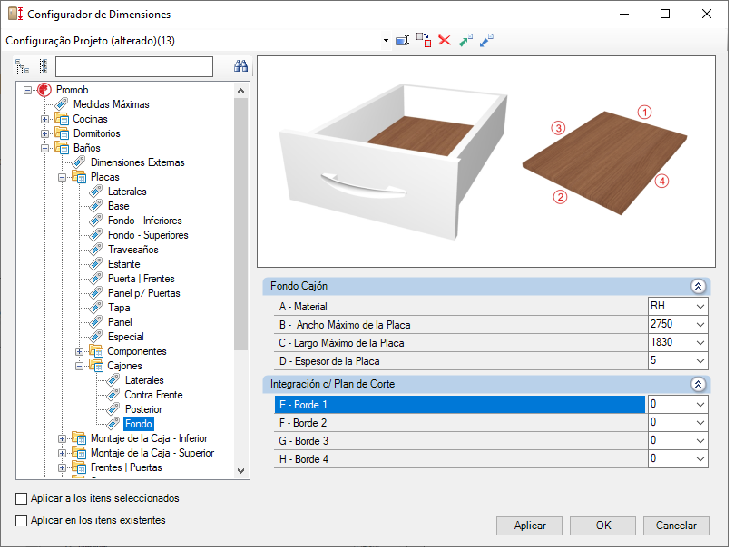Image resolution: width=754 pixels, height=560 pixels.
Task: Click the Componentes folder icon
Action: pos(96,351)
